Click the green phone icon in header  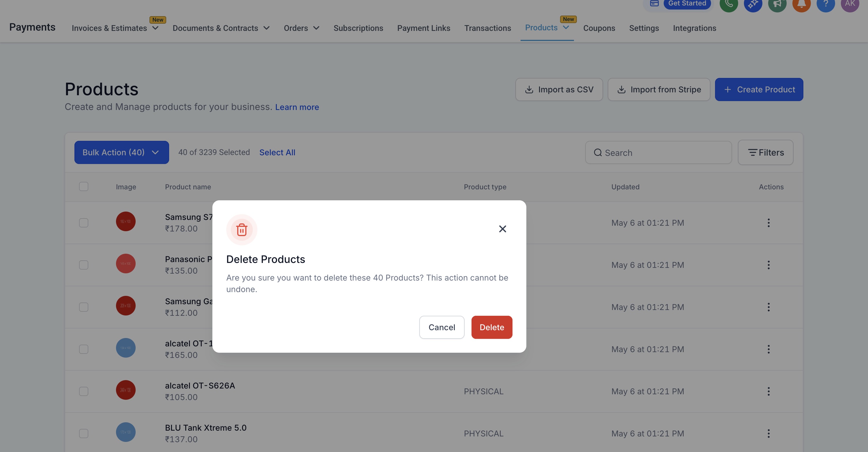(729, 4)
